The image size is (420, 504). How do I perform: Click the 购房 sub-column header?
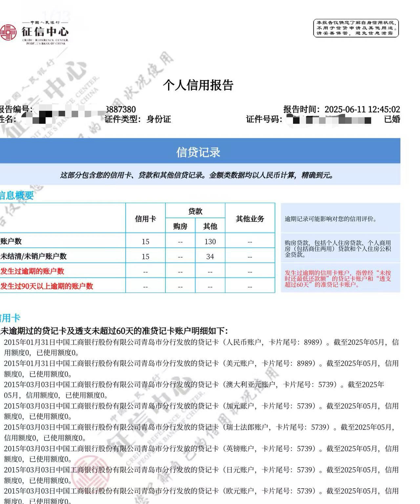pos(180,226)
